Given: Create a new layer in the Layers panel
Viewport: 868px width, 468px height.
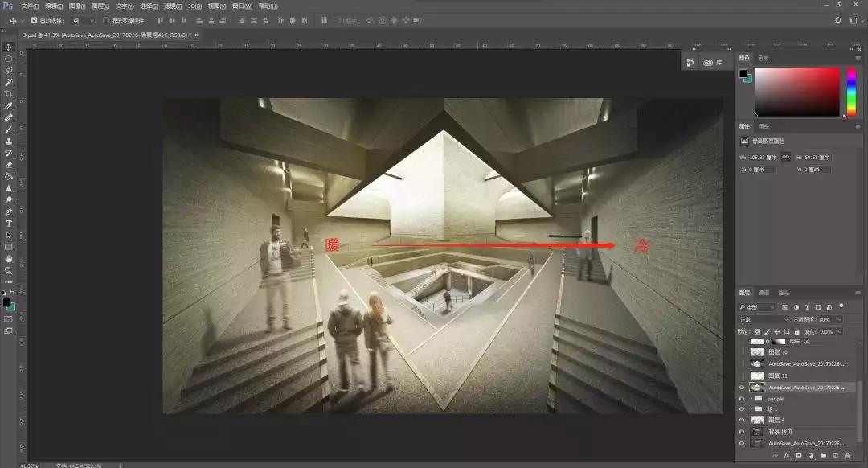Looking at the screenshot, I should pos(836,455).
